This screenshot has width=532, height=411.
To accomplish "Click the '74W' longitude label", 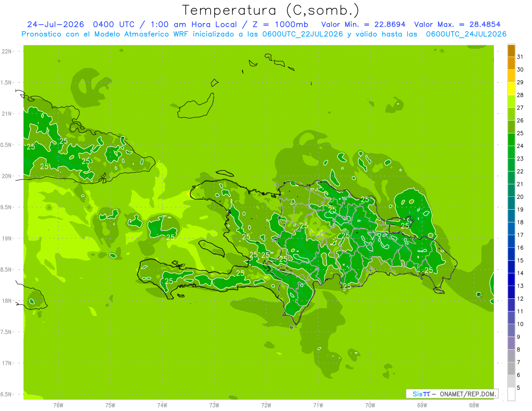I will point(162,405).
